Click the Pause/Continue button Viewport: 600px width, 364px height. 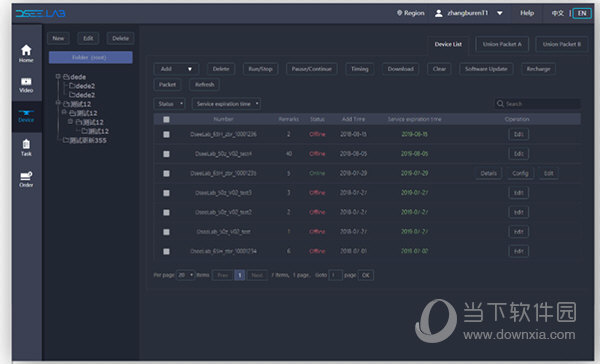point(311,69)
